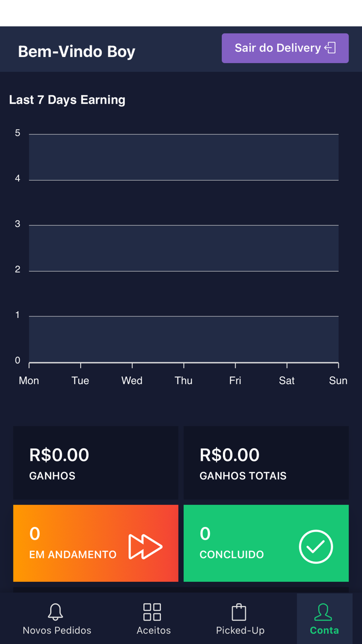Viewport: 362px width, 644px height.
Task: Click Mon on the earnings chart axis
Action: tap(28, 380)
